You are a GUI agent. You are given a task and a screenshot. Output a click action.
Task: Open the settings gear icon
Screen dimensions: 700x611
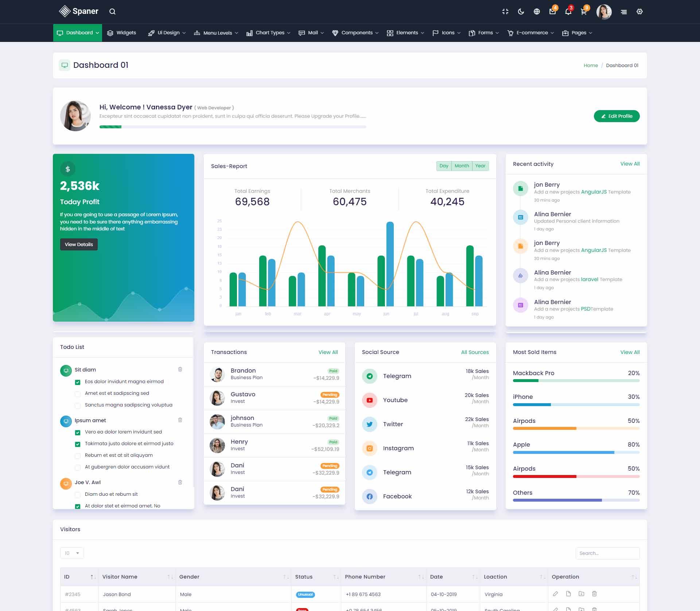point(639,12)
